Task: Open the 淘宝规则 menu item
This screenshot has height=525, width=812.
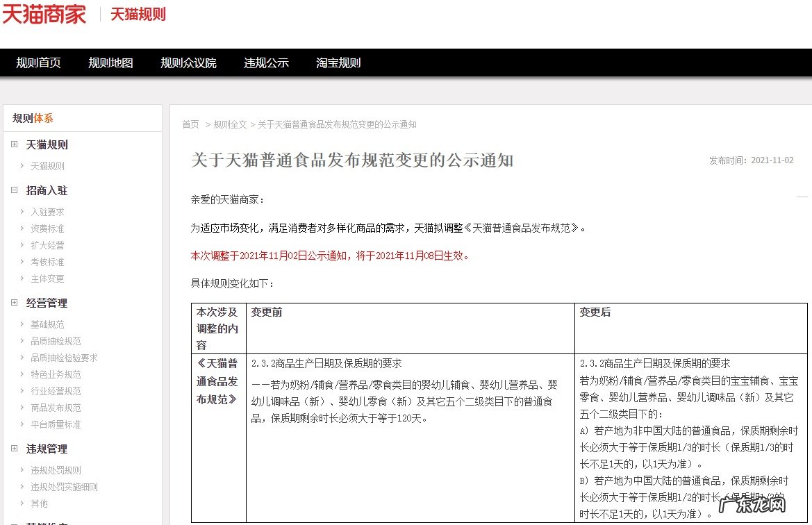Action: coord(338,62)
